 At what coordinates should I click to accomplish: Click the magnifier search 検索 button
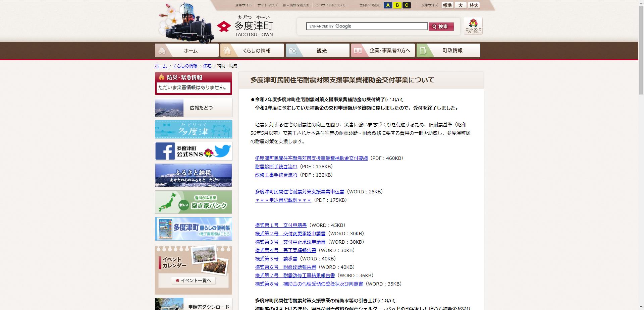(x=441, y=26)
